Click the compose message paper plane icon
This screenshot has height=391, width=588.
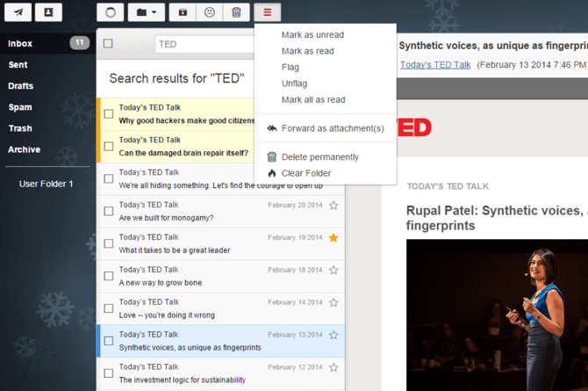18,12
